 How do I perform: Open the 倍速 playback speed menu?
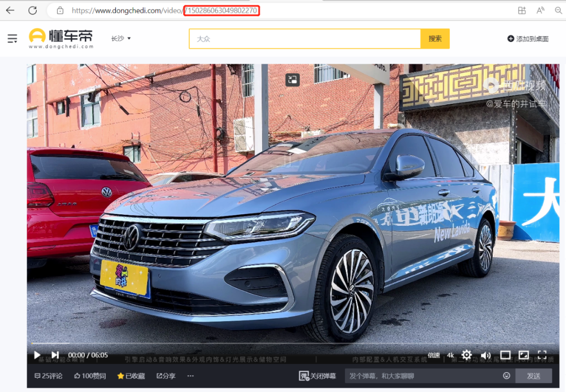tap(433, 355)
